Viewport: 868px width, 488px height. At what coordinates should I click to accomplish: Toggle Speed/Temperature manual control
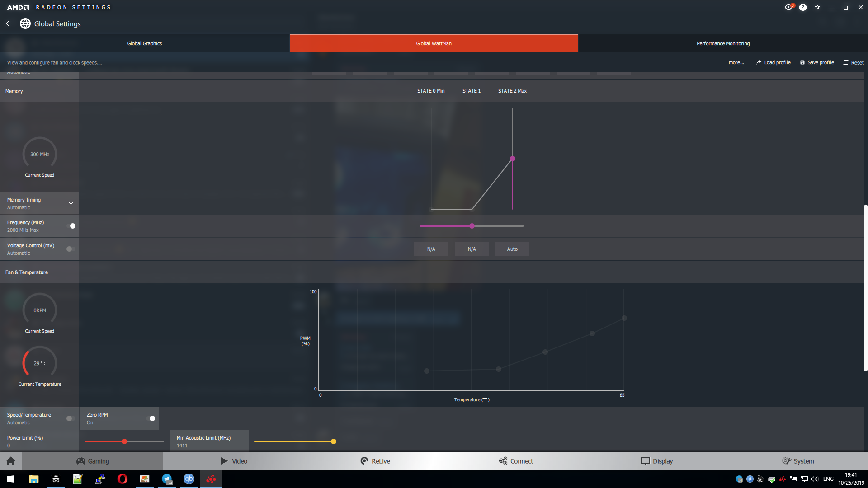coord(71,418)
